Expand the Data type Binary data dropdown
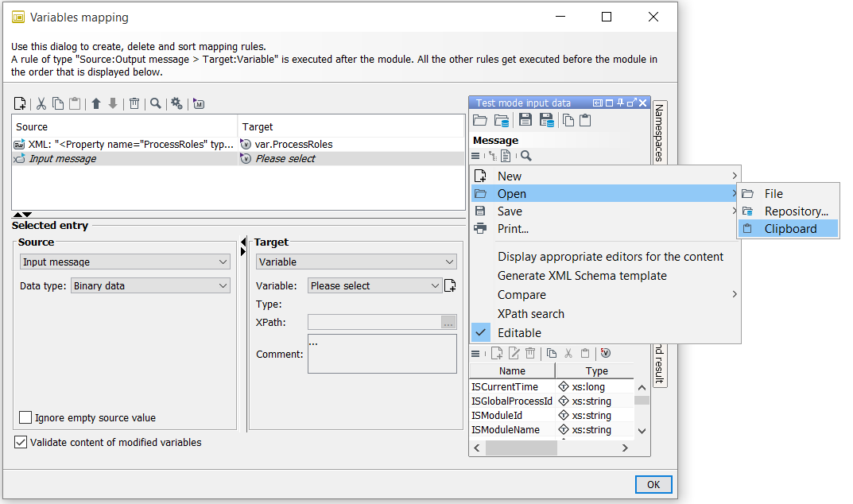853x504 pixels. pos(150,286)
